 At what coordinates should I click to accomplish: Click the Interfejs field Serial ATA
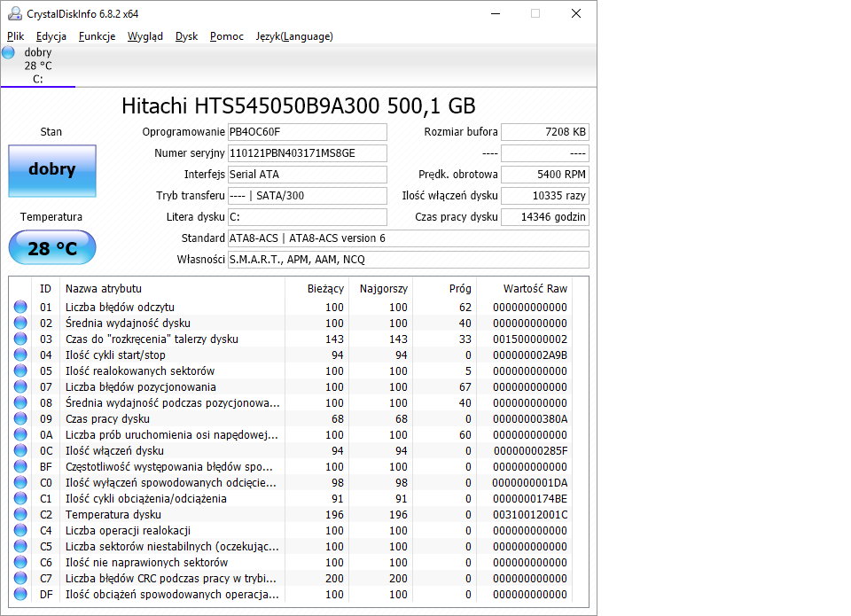tap(308, 175)
